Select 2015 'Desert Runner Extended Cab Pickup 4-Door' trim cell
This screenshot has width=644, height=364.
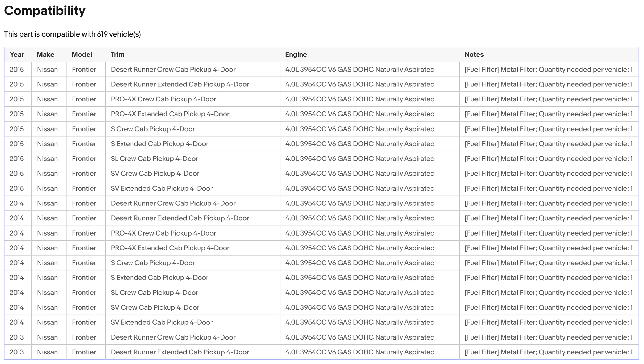[193, 84]
